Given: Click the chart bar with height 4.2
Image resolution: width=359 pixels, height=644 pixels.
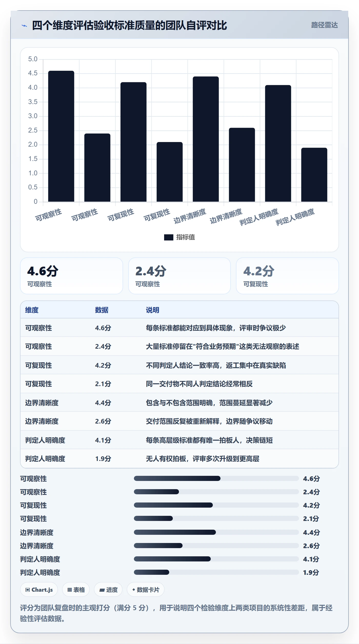Looking at the screenshot, I should pyautogui.click(x=134, y=142).
